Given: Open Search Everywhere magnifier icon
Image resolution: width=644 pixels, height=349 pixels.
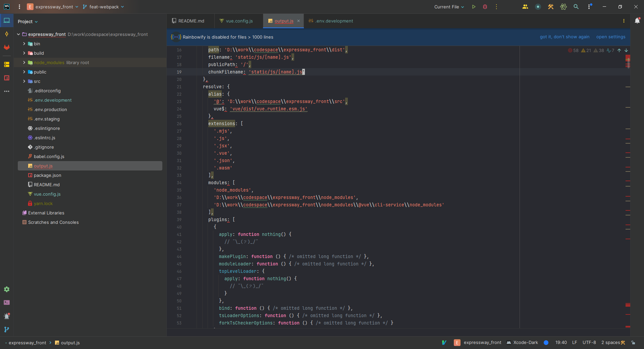Looking at the screenshot, I should pyautogui.click(x=576, y=7).
